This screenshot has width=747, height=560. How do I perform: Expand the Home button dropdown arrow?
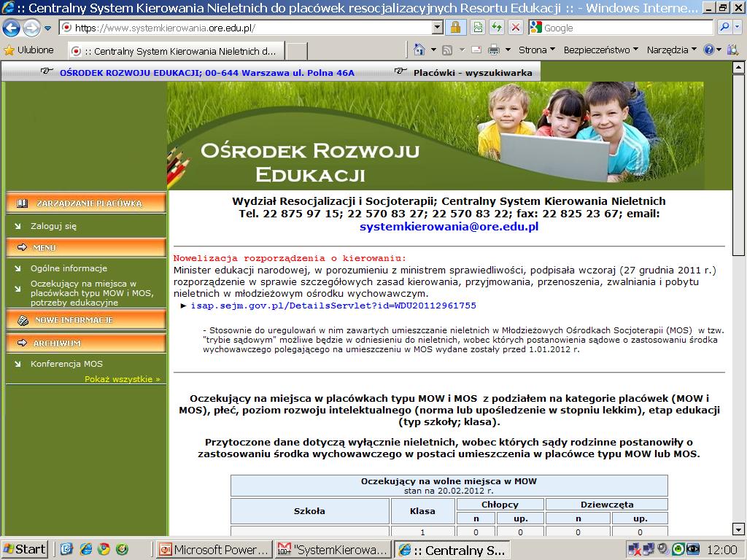[x=433, y=50]
